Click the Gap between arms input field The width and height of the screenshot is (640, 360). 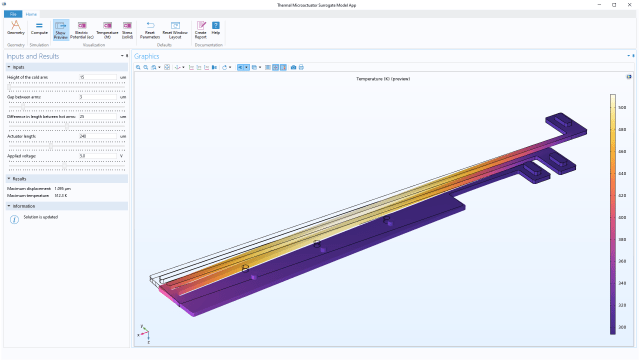point(98,97)
